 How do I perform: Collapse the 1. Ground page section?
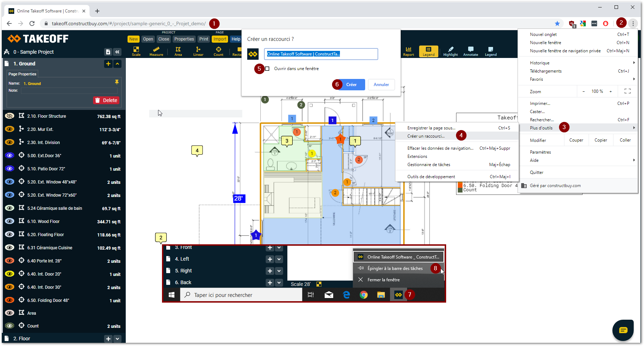(x=118, y=64)
